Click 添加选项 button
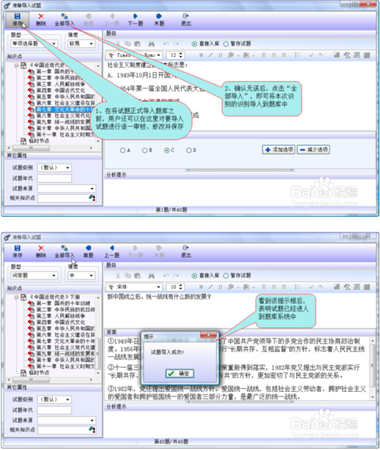This screenshot has width=380, height=450. (279, 150)
